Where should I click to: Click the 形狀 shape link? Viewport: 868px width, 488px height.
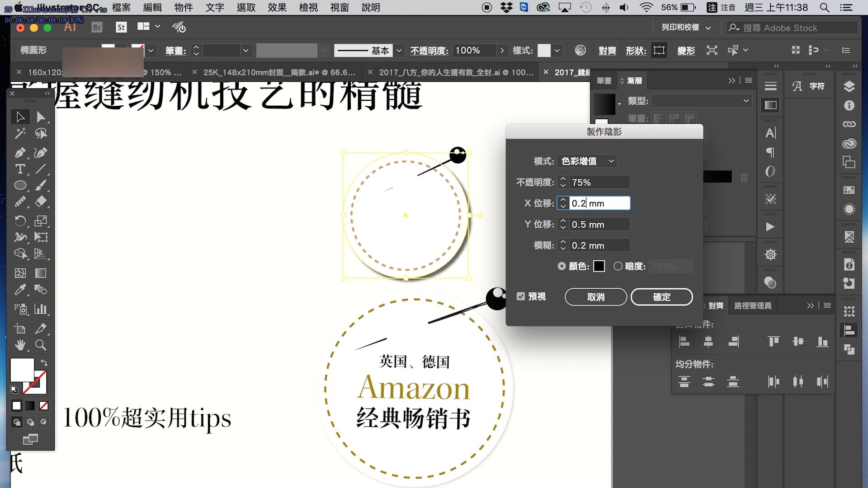point(636,51)
